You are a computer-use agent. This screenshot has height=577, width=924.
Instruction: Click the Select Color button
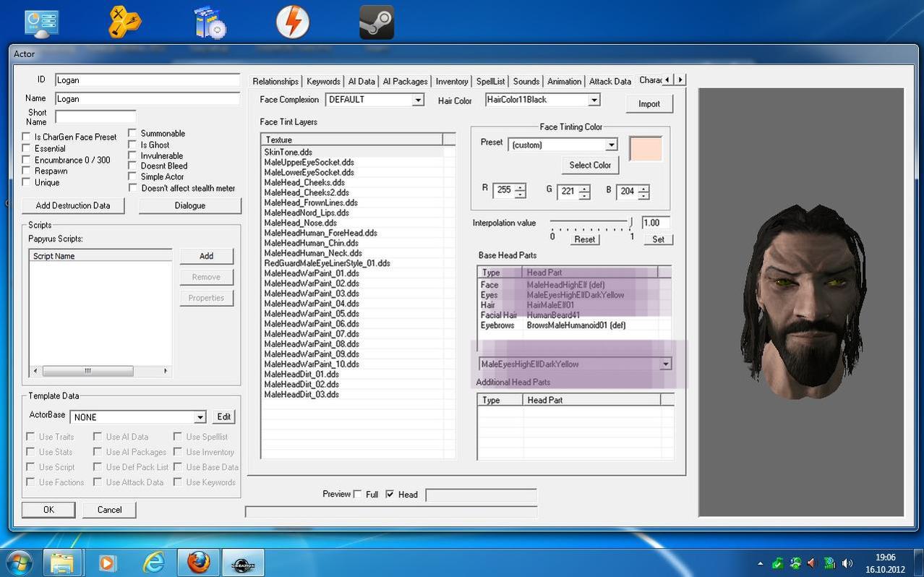pyautogui.click(x=590, y=165)
